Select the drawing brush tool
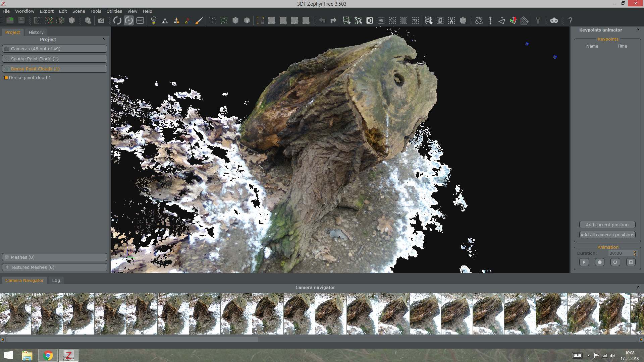Image resolution: width=644 pixels, height=362 pixels. click(x=199, y=20)
